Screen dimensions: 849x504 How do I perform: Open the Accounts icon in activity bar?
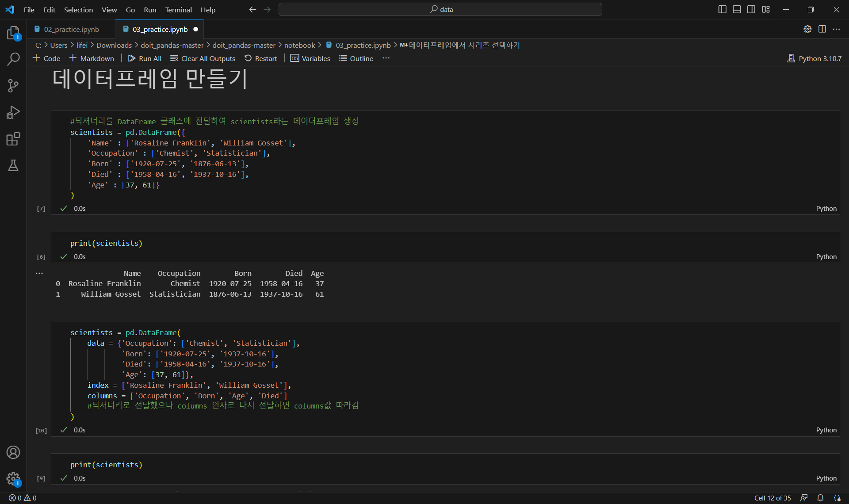pos(13,452)
